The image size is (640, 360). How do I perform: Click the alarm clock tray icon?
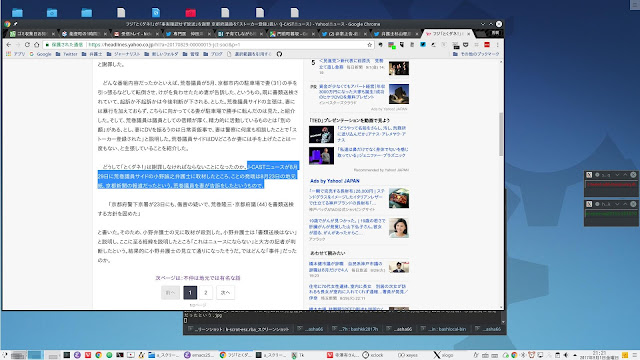[x=531, y=355]
